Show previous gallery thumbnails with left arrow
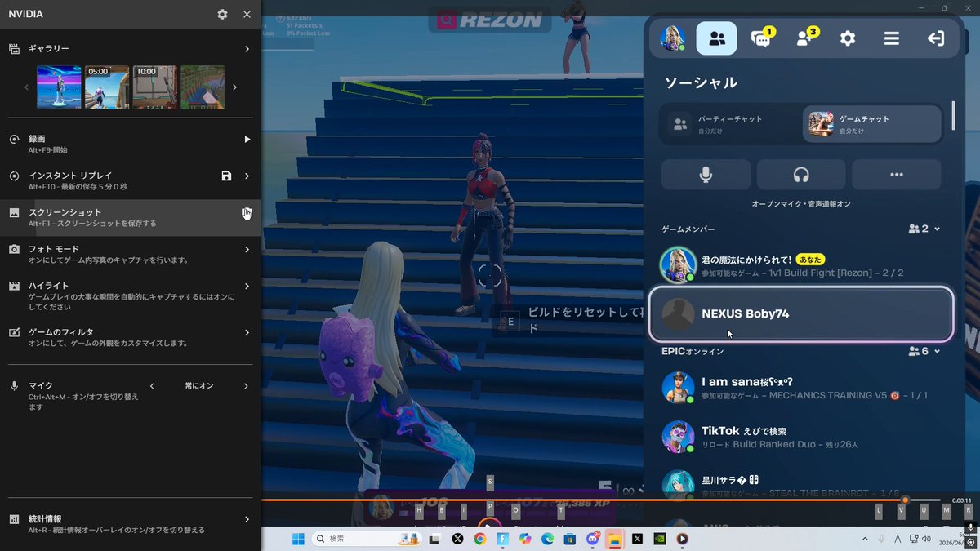The height and width of the screenshot is (551, 980). point(26,87)
